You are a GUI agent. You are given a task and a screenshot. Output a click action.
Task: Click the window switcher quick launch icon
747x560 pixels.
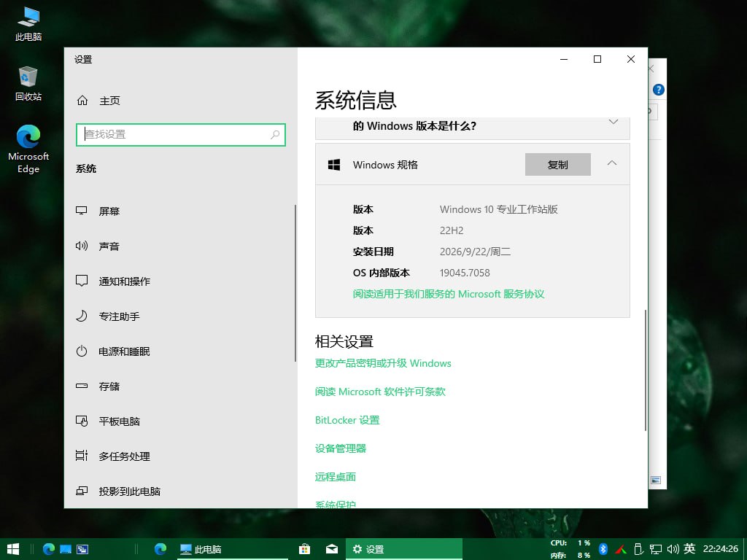(x=82, y=549)
